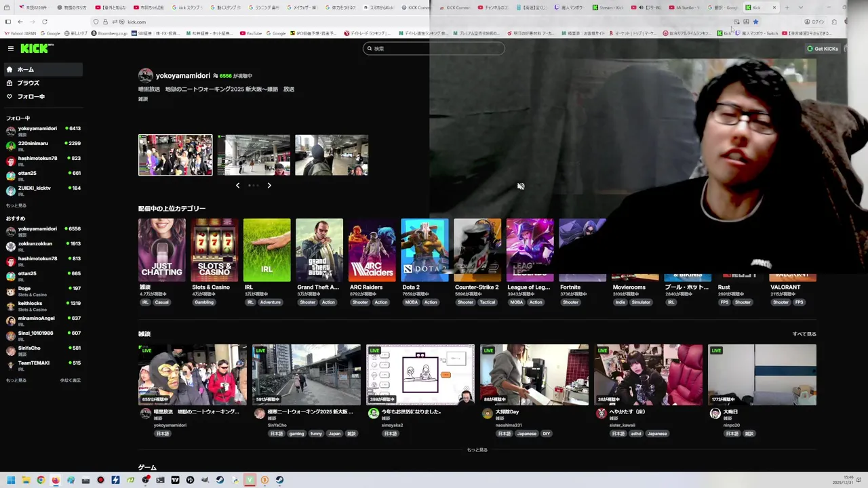Image resolution: width=868 pixels, height=488 pixels.
Task: Open yokoyamamidori live stream thumbnail in 雑談
Action: click(x=193, y=375)
